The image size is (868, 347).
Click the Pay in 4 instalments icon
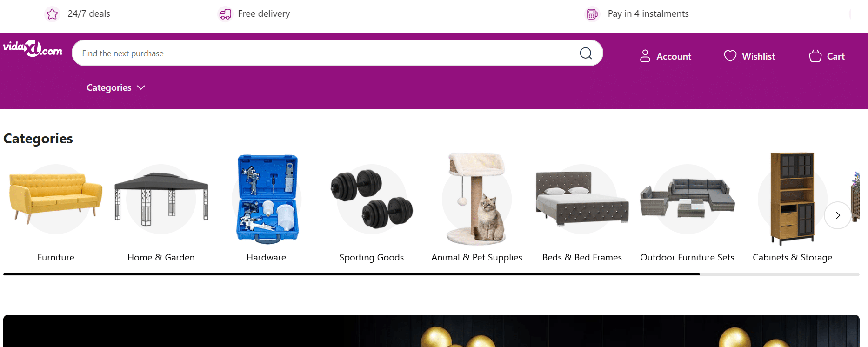[x=592, y=14]
